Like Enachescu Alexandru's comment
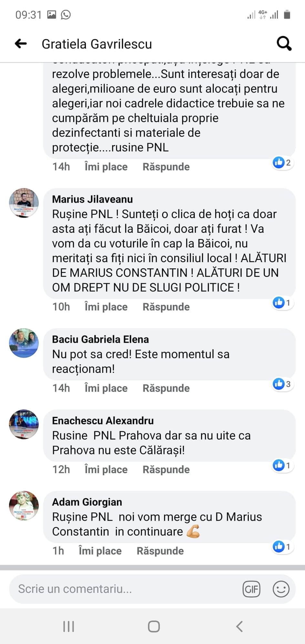Image resolution: width=305 pixels, height=644 pixels. click(106, 469)
